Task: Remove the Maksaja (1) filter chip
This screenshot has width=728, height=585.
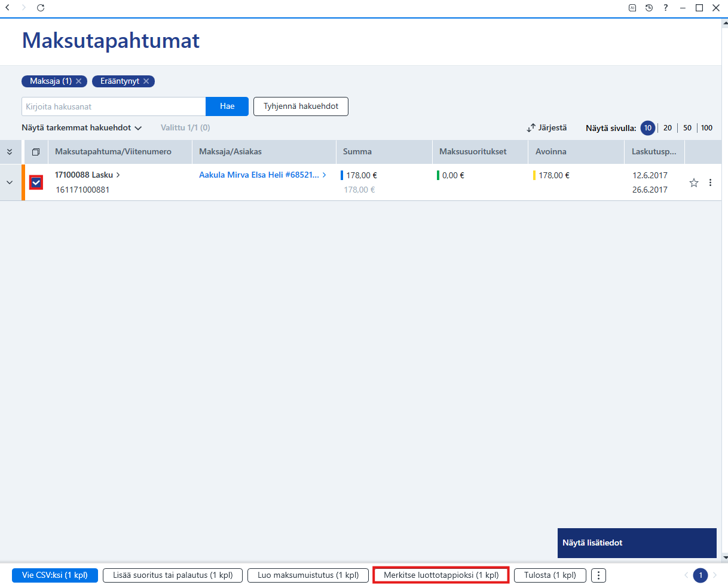Action: [x=78, y=81]
